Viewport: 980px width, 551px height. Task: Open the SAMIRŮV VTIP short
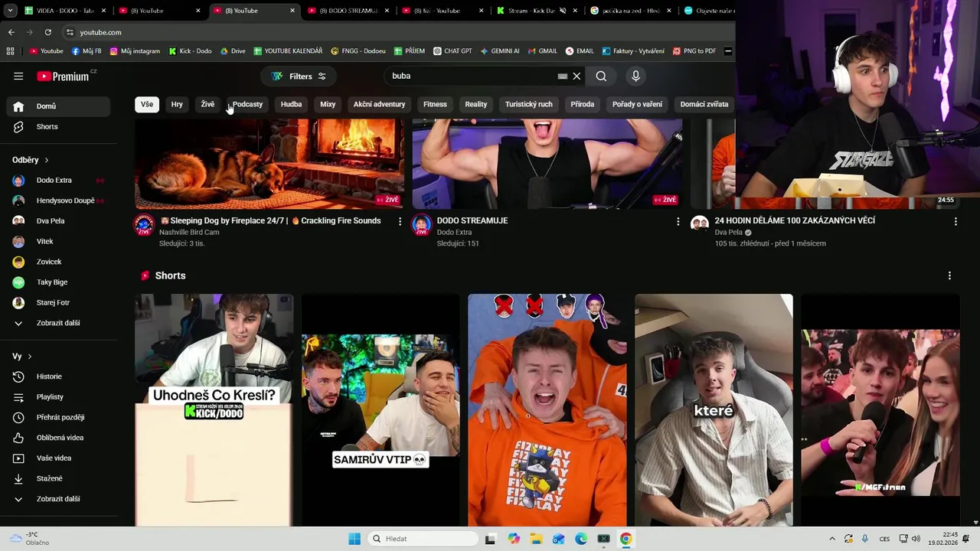381,410
